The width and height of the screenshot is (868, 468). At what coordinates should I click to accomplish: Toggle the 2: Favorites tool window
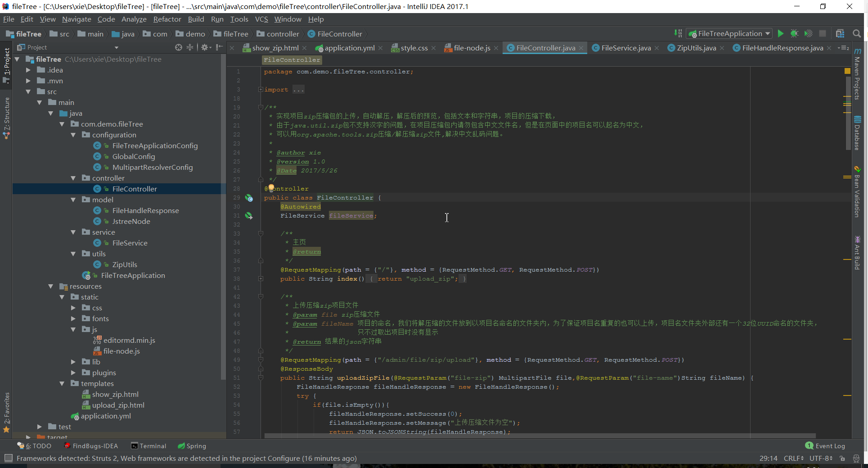[6, 412]
